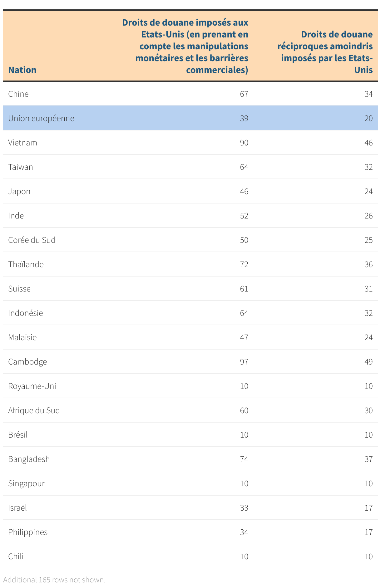Click the Additional 165 rows not shown text
Viewport: 381px width, 588px height.
pos(54,580)
